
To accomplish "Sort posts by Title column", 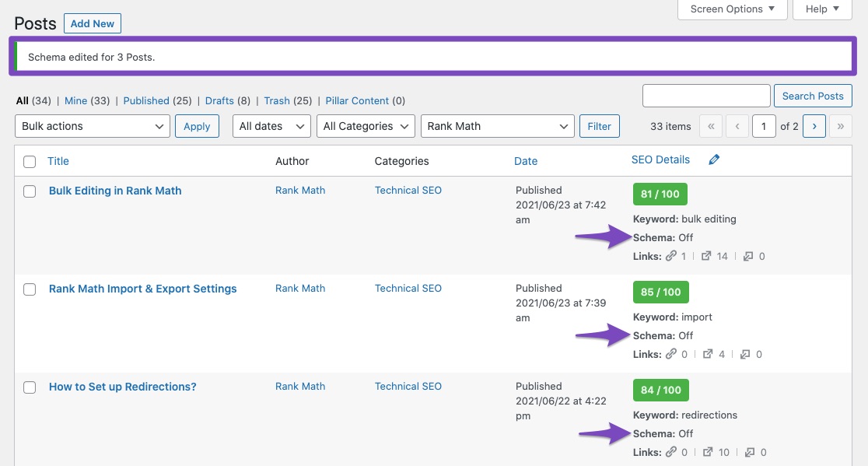I will (58, 161).
